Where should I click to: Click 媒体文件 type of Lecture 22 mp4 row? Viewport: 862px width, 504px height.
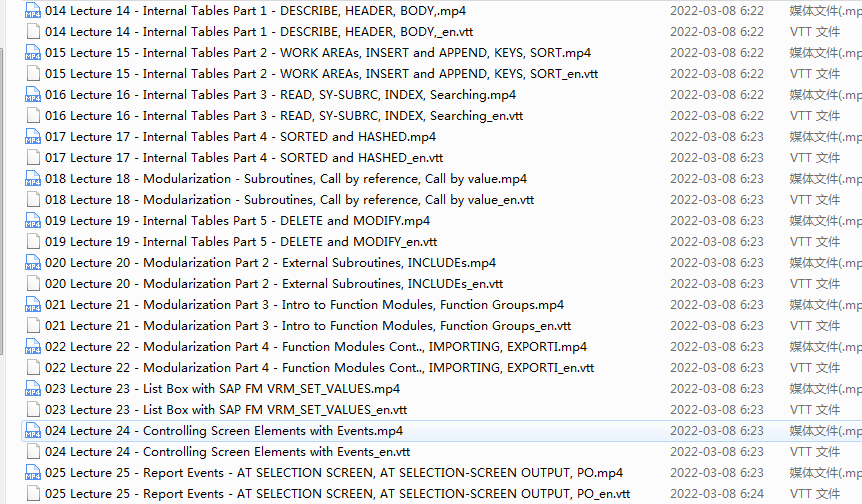coord(826,346)
